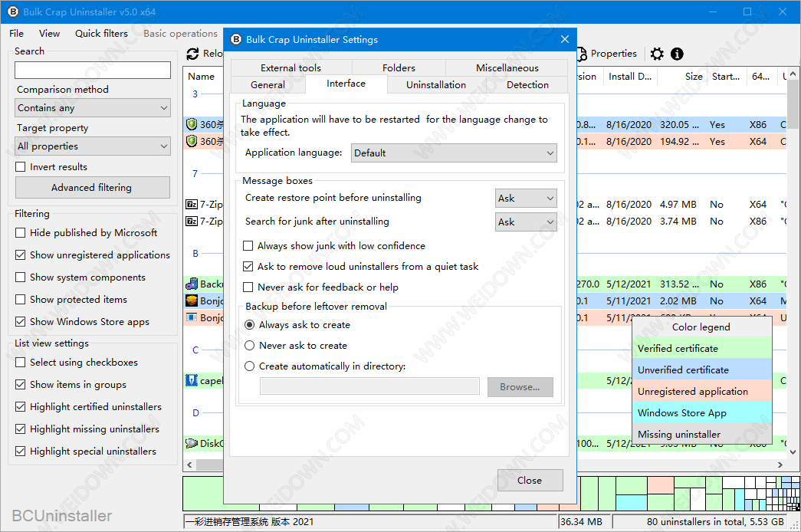Click Windows Store App legend color

tap(701, 413)
